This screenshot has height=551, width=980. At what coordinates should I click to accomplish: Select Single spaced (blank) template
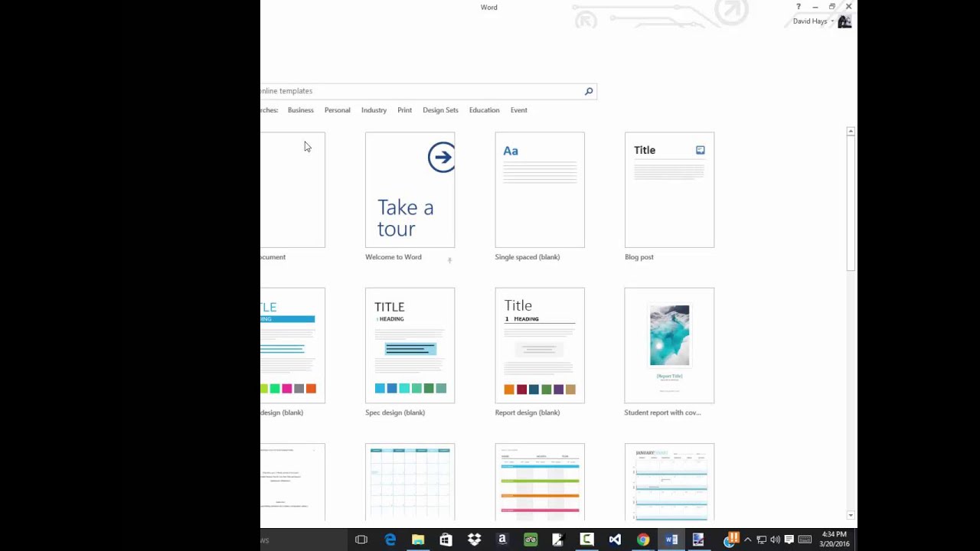(540, 190)
